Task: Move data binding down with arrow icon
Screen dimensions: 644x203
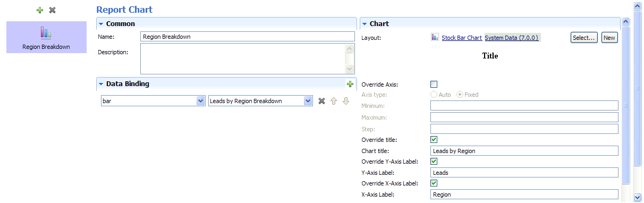Action: click(346, 101)
